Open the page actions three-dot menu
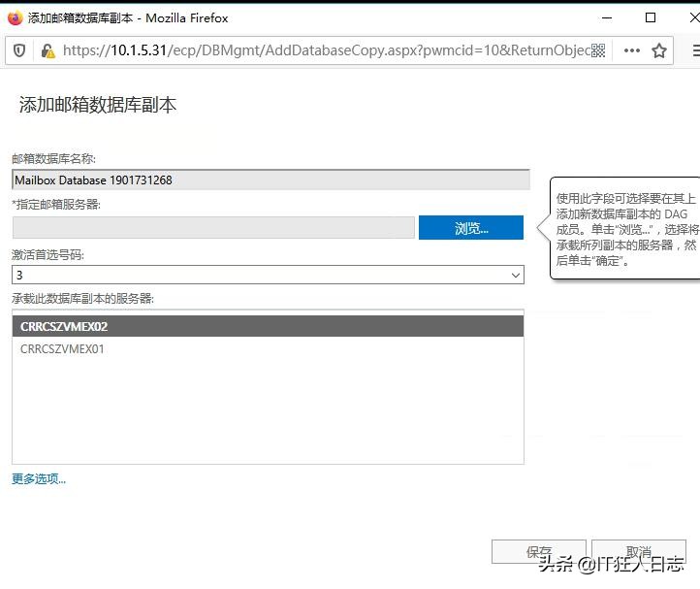Image resolution: width=700 pixels, height=589 pixels. click(x=632, y=50)
